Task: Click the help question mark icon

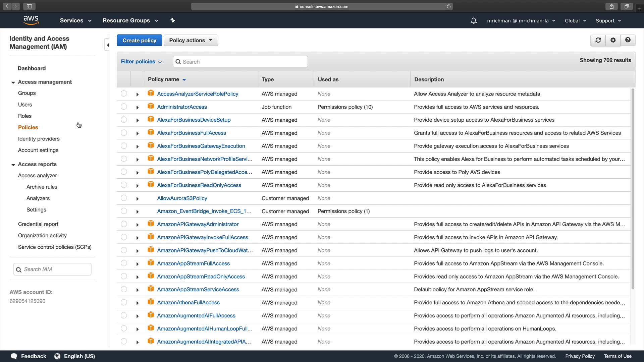Action: pyautogui.click(x=628, y=40)
